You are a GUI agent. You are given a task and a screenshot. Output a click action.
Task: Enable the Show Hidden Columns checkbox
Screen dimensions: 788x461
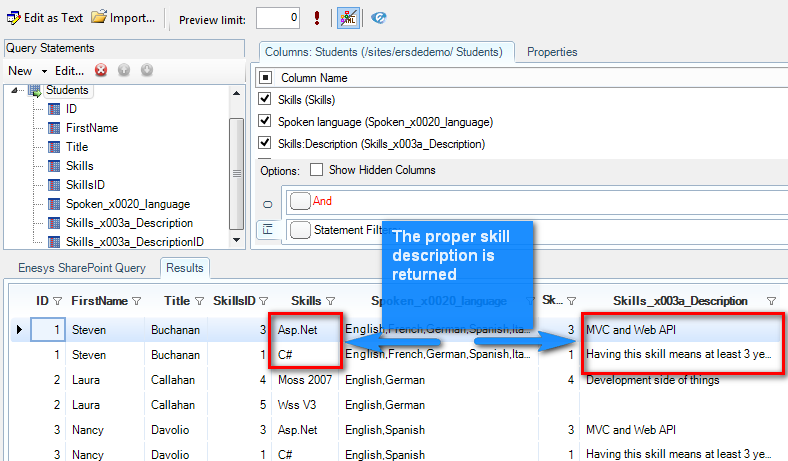[316, 171]
